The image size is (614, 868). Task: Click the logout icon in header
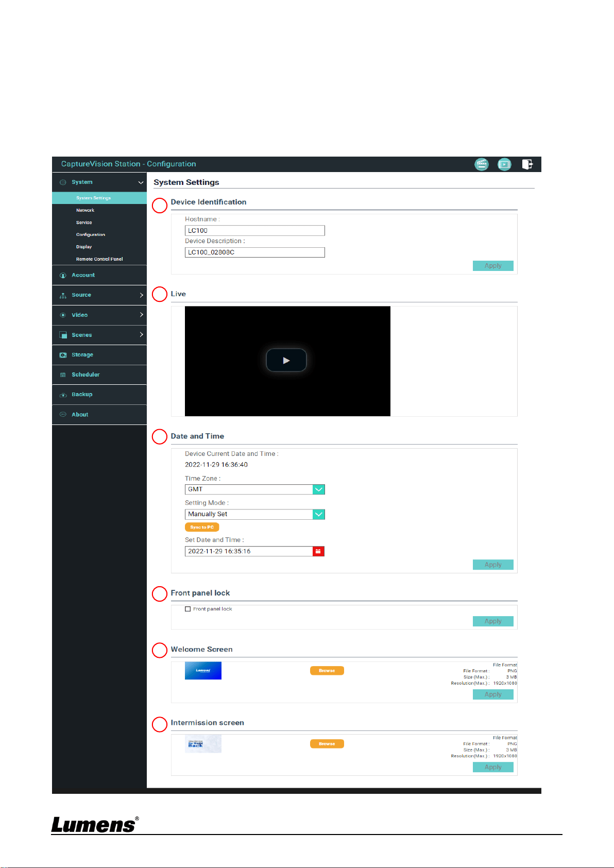pos(527,164)
